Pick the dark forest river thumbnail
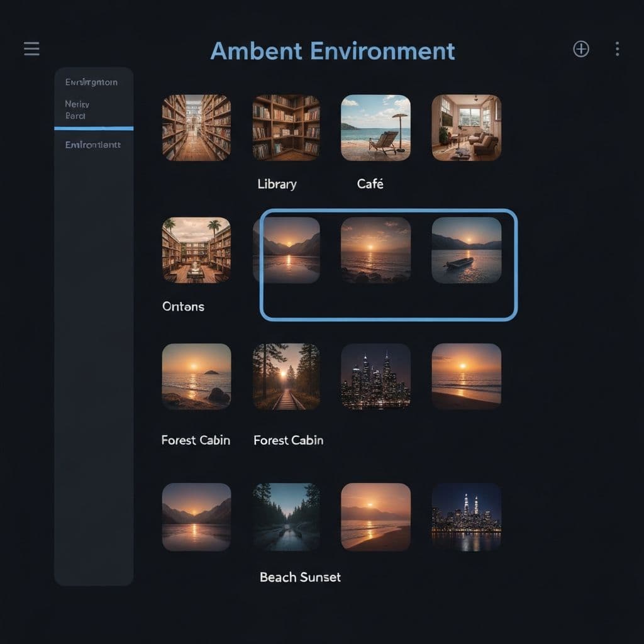Viewport: 644px width, 644px height. point(286,517)
